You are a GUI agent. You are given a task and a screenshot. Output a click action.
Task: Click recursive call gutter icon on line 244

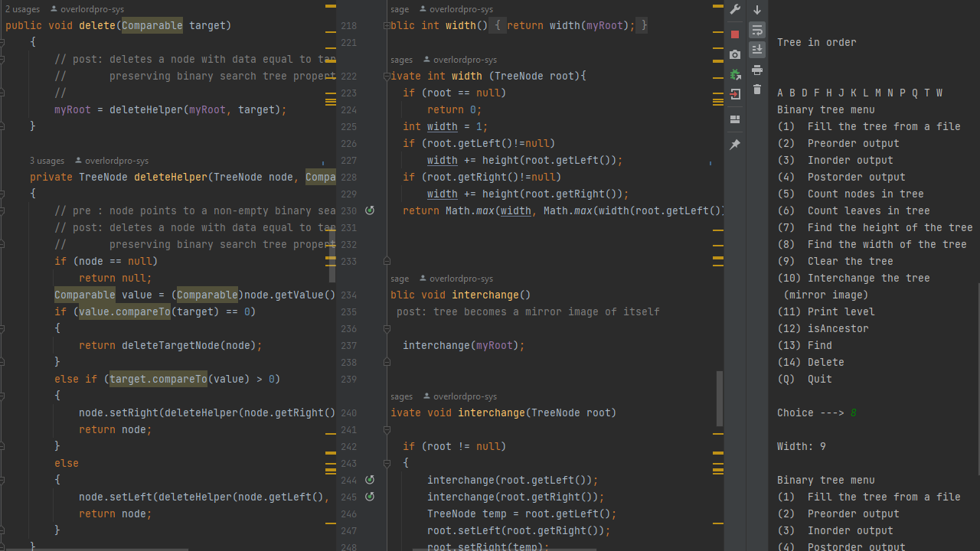point(370,480)
